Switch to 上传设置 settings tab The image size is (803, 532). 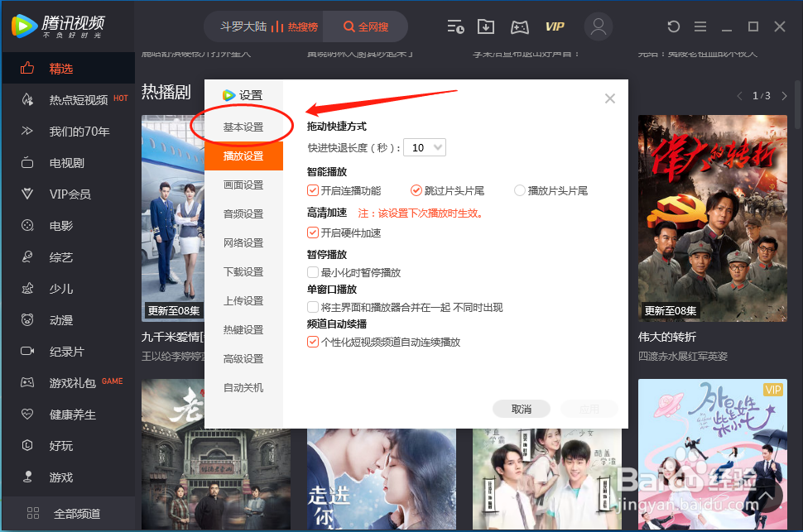click(243, 300)
